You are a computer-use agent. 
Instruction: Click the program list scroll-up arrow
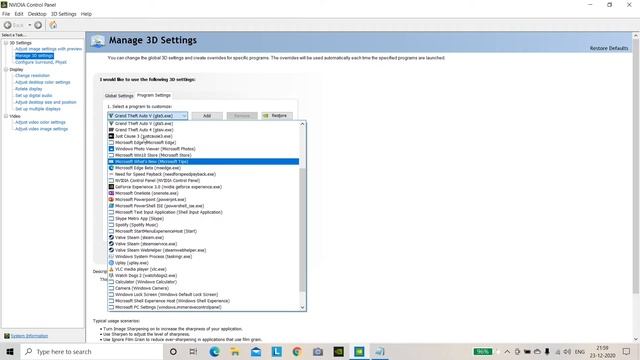point(302,124)
